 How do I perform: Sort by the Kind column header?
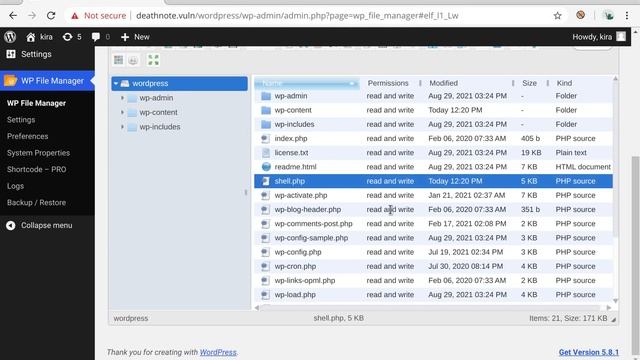[564, 83]
